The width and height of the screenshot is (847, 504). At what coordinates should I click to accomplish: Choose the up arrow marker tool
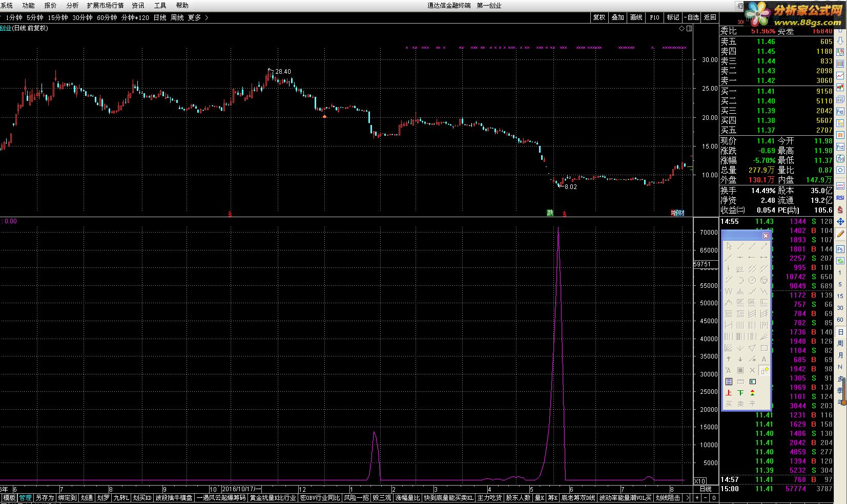point(729,359)
